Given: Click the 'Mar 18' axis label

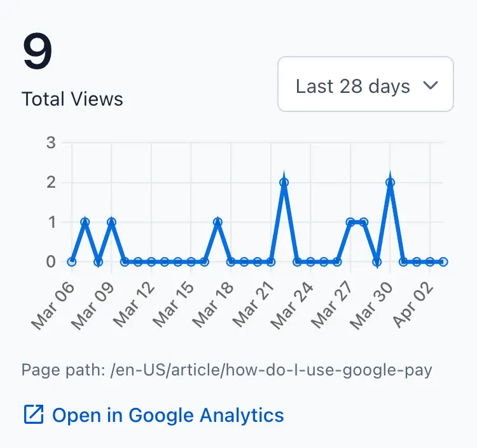Looking at the screenshot, I should tap(212, 305).
